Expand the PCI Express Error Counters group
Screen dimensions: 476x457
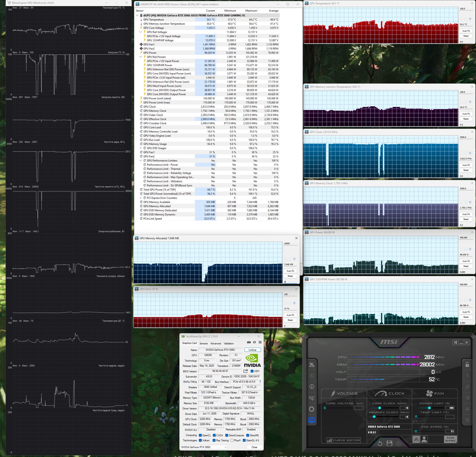141,198
